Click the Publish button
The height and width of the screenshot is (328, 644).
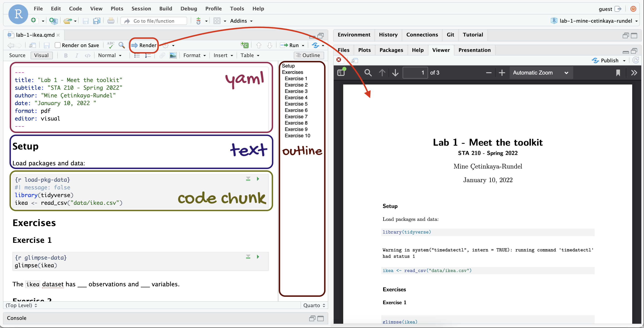coord(609,60)
